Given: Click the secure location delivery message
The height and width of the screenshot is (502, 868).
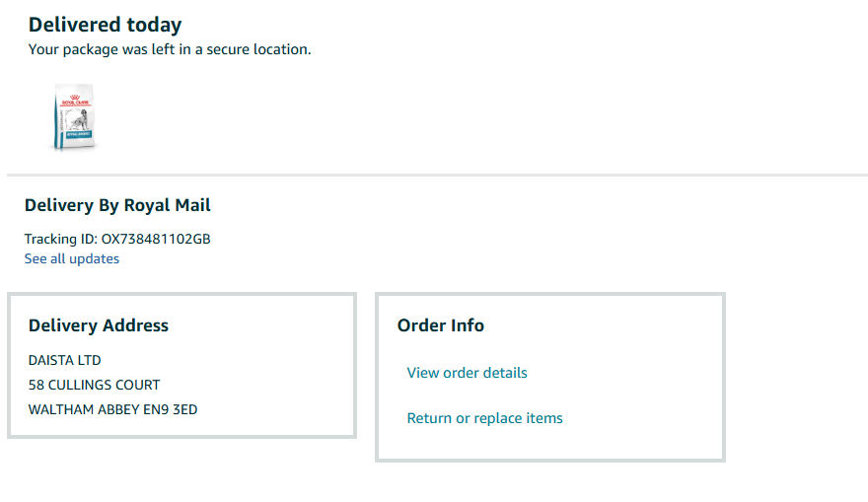Looking at the screenshot, I should tap(170, 48).
